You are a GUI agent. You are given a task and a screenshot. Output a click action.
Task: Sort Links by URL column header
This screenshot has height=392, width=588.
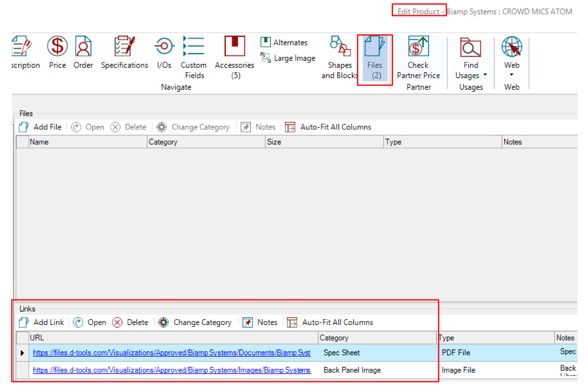[x=173, y=338]
